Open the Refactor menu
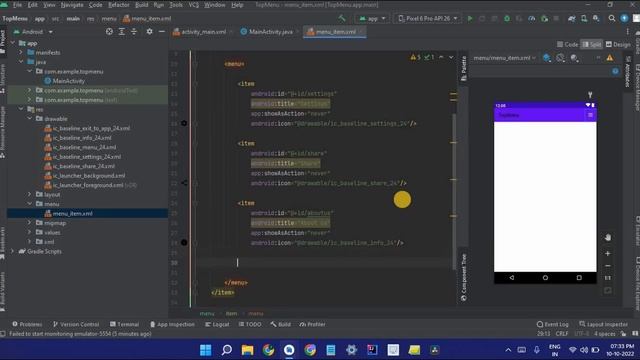This screenshot has width=640, height=360. coord(118,5)
